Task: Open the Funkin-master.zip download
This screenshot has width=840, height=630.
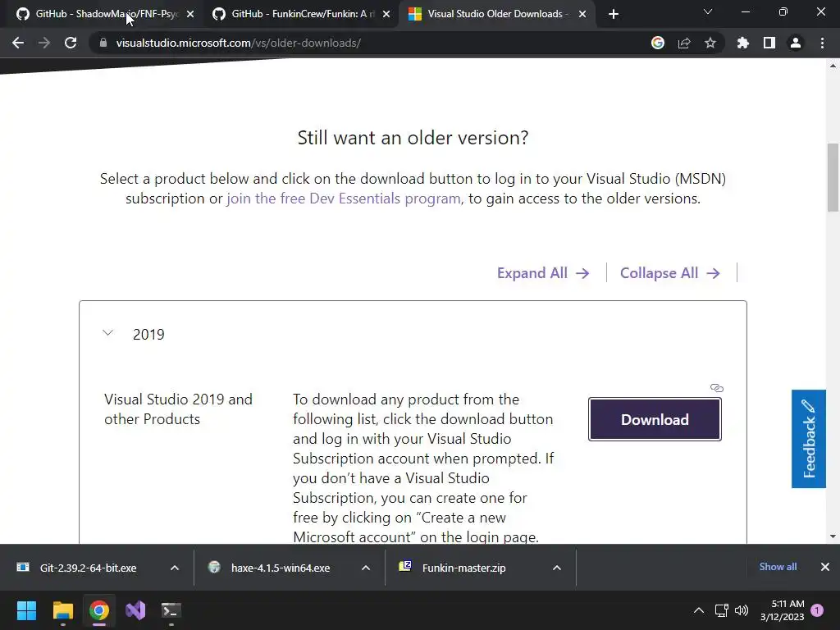Action: click(x=463, y=568)
